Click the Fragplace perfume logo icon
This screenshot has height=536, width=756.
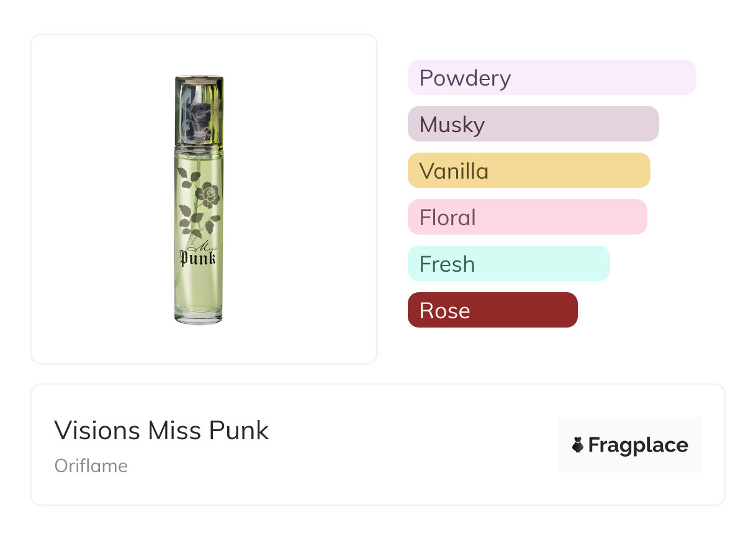pyautogui.click(x=578, y=445)
